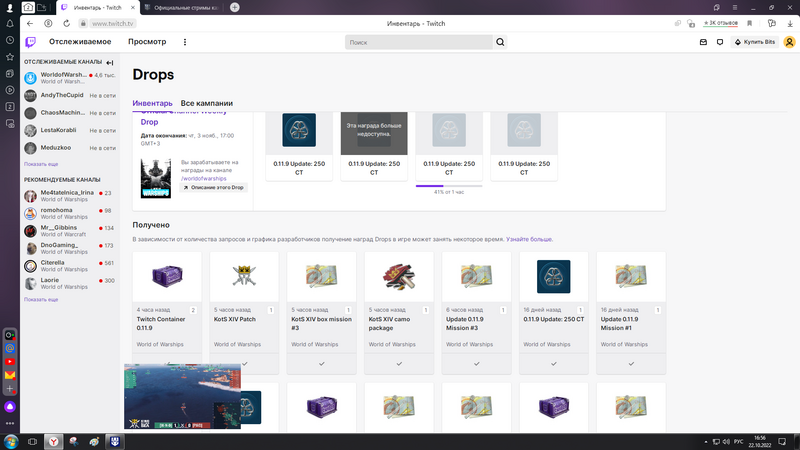
Task: Open the three-dot More menu in Twitch header
Action: [185, 42]
